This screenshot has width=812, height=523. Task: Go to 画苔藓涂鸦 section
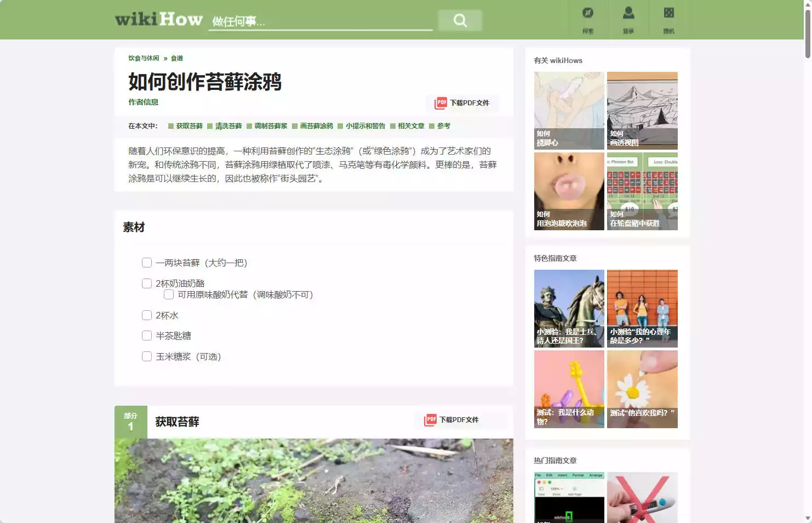tap(316, 126)
